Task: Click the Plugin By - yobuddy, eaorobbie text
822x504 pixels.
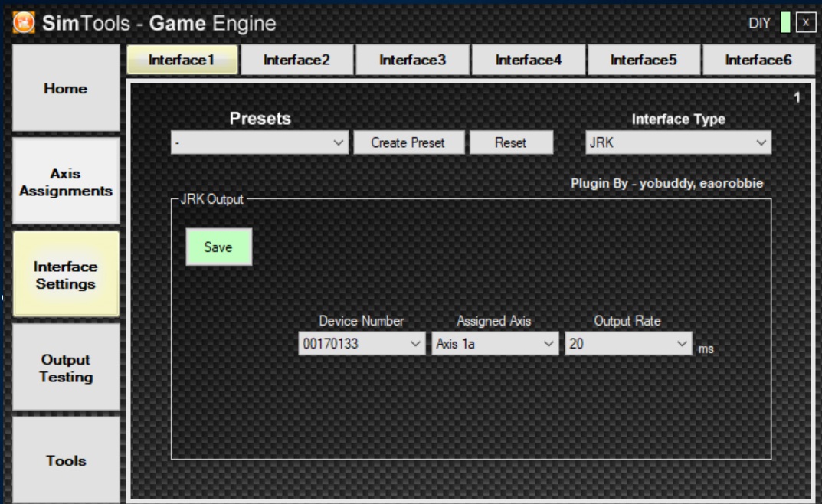Action: (x=666, y=183)
